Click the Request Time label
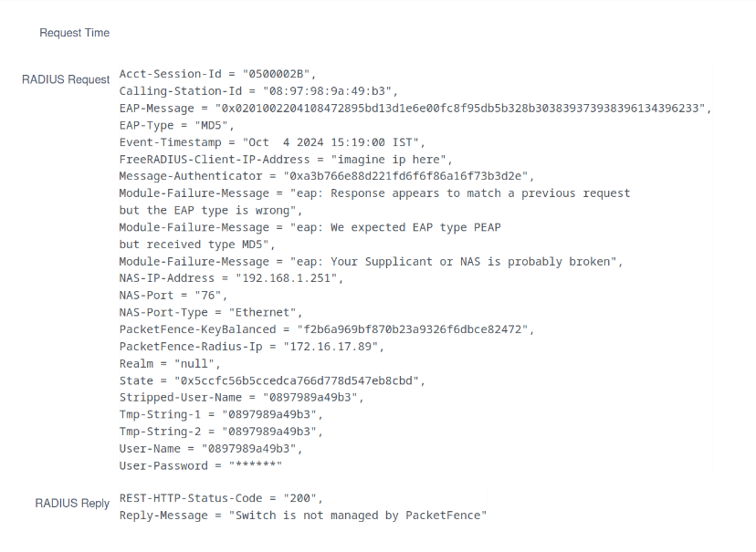 pos(74,33)
